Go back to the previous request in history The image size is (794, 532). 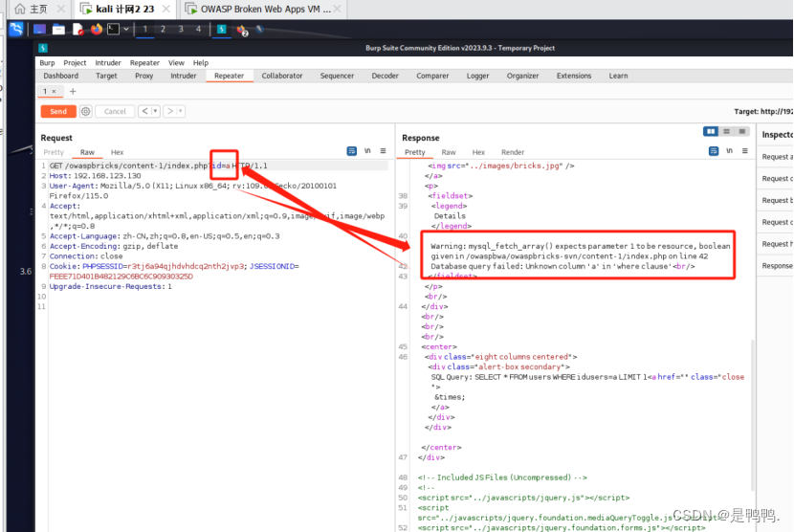coord(144,111)
